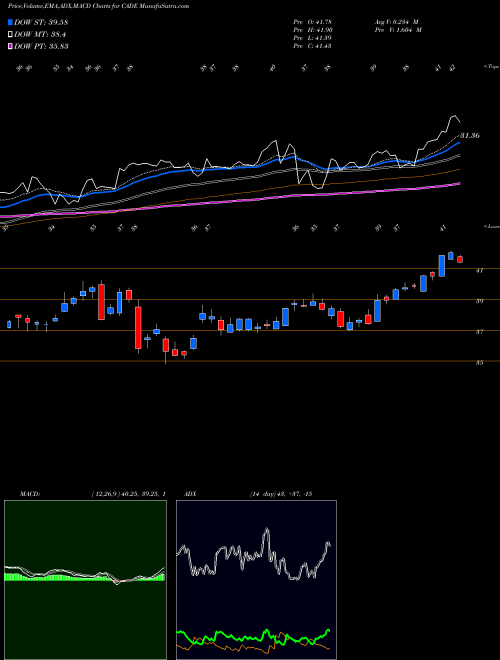Click the DOW MT: 38.4 label
Image resolution: width=500 pixels, height=660 pixels.
click(40, 34)
